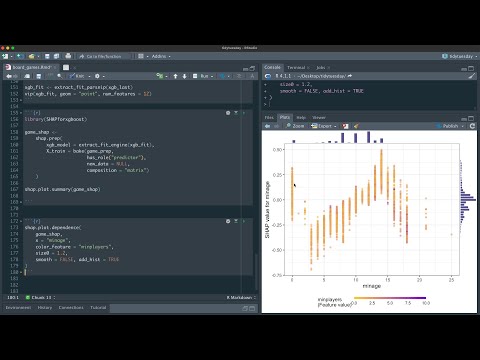Image resolution: width=480 pixels, height=360 pixels.
Task: Clear all plots with the broom icon
Action: 356,126
